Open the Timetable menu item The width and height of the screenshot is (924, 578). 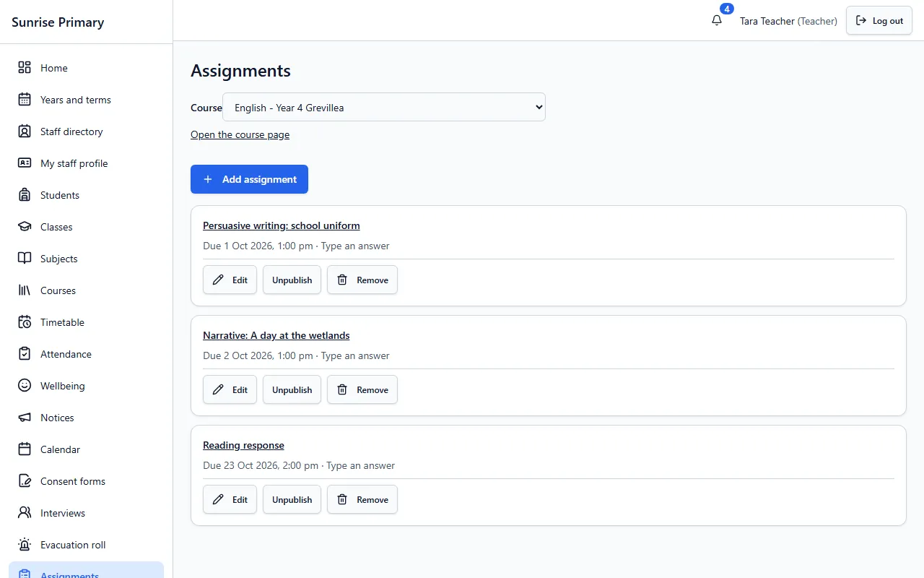click(87, 322)
